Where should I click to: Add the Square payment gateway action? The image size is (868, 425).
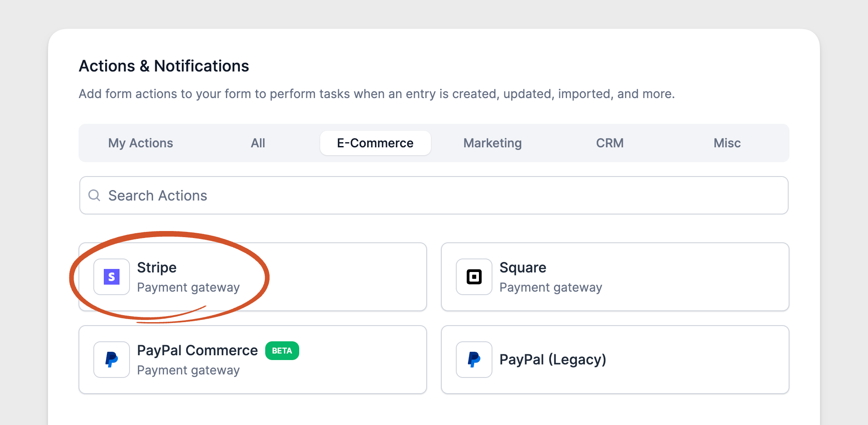click(x=615, y=277)
